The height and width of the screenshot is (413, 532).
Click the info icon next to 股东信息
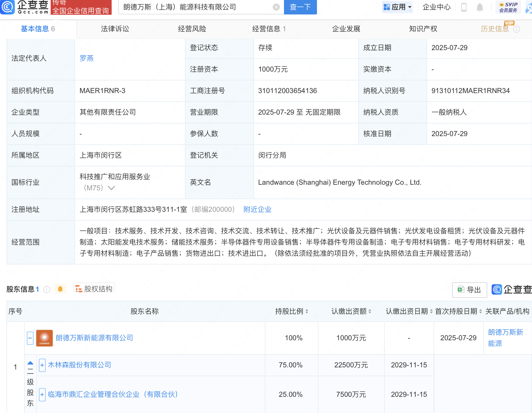point(47,290)
